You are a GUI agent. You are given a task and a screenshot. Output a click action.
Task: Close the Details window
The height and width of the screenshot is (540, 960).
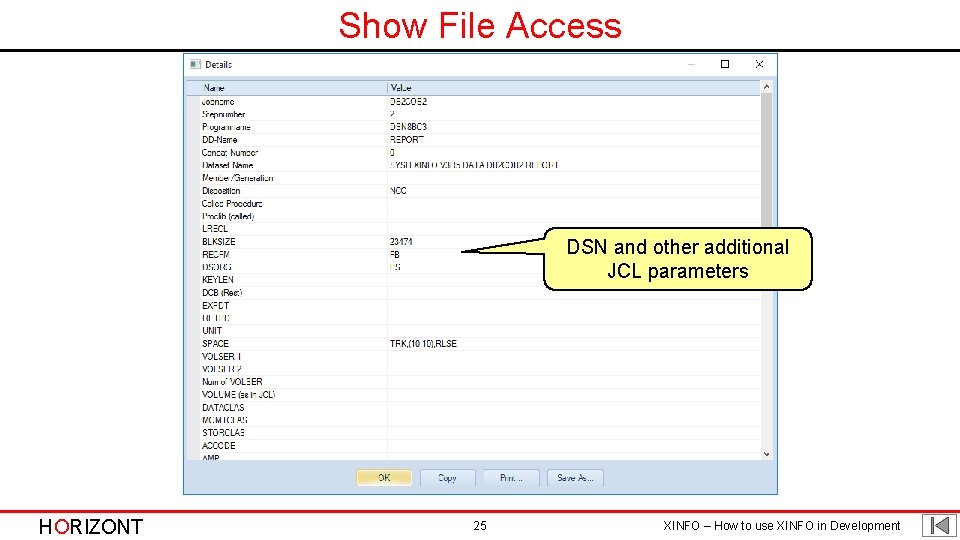759,64
